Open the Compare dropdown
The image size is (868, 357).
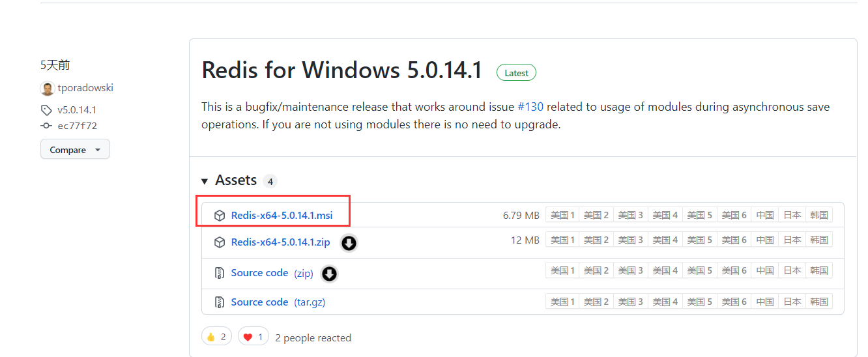point(75,149)
